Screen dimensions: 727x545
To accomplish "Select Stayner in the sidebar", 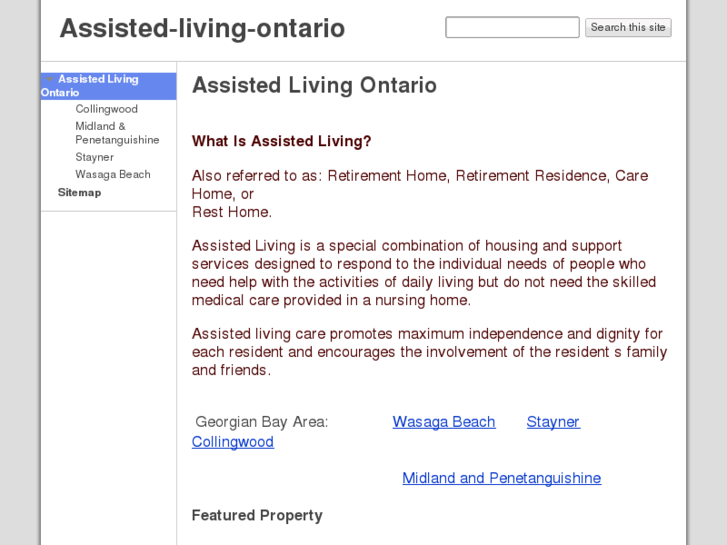I will [95, 157].
